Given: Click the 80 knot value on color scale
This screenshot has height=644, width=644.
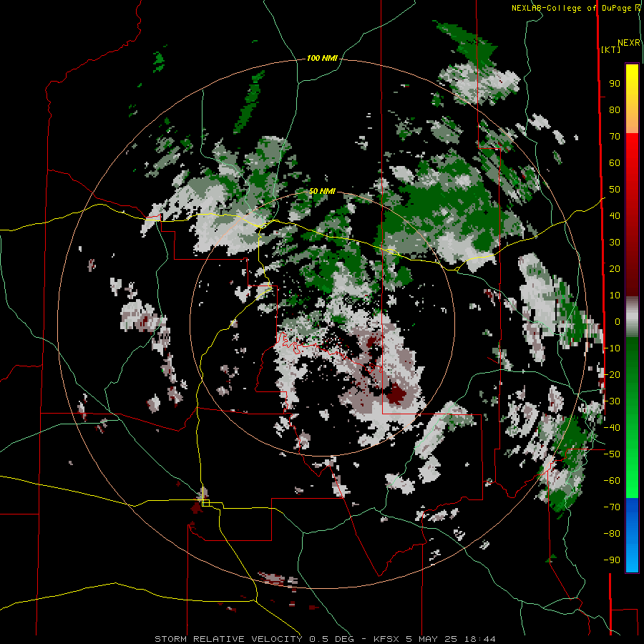Looking at the screenshot, I should pos(615,110).
